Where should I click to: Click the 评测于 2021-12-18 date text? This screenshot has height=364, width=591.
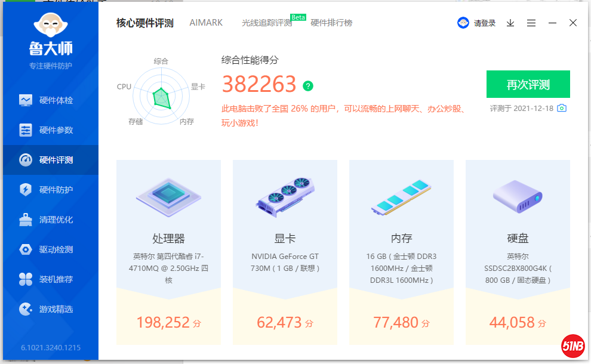pos(522,109)
